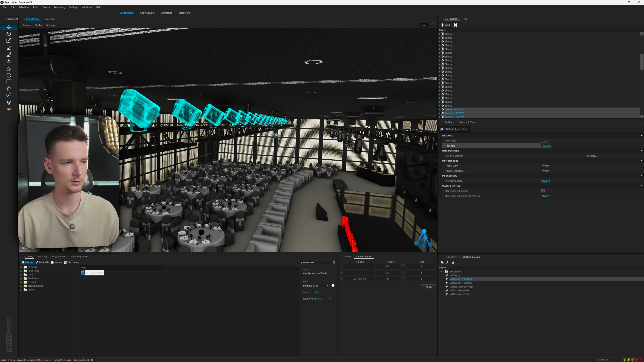This screenshot has height=362, width=644.
Task: Toggle the Live view button
Action: click(x=423, y=25)
